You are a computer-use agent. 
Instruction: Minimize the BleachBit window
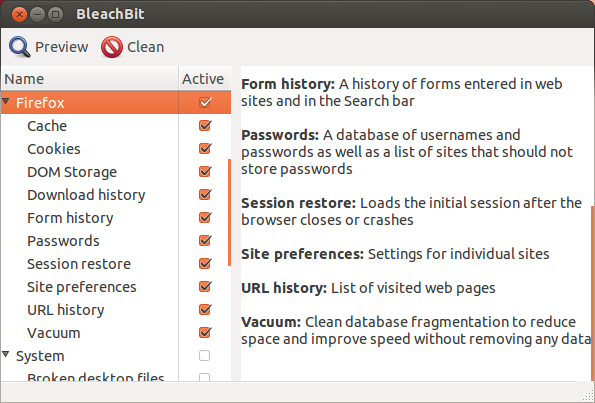37,15
